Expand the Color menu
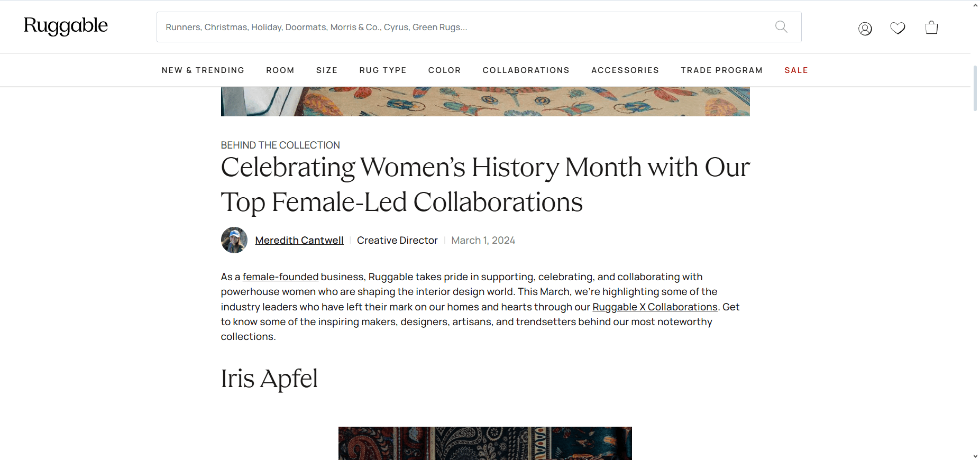Viewport: 980px width, 460px height. (445, 70)
